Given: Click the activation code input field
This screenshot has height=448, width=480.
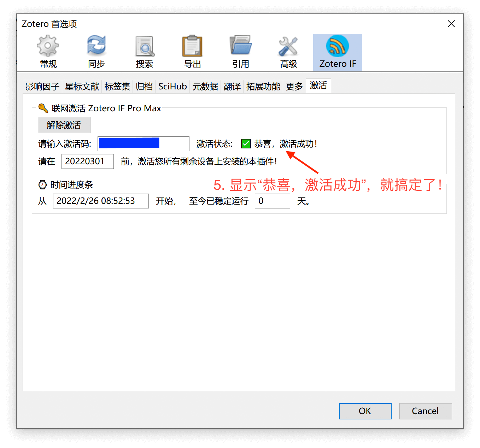Looking at the screenshot, I should click(x=144, y=143).
